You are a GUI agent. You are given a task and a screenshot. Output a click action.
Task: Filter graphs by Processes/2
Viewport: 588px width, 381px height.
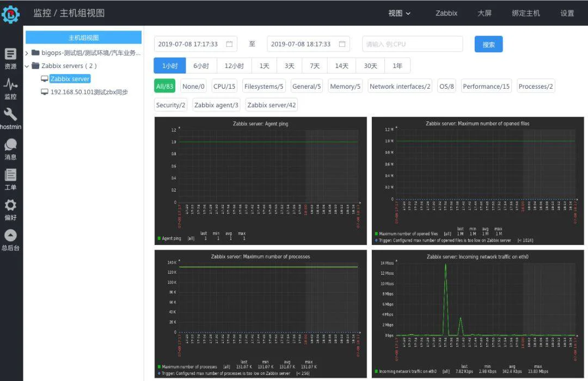click(x=536, y=86)
